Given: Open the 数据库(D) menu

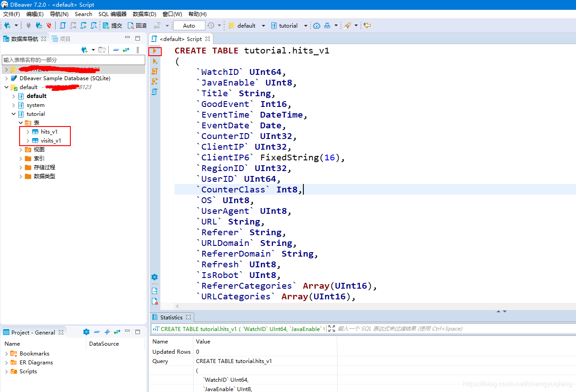Looking at the screenshot, I should point(144,14).
